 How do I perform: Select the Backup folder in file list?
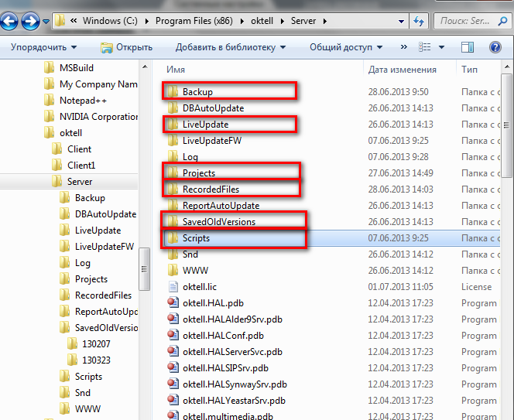[197, 92]
